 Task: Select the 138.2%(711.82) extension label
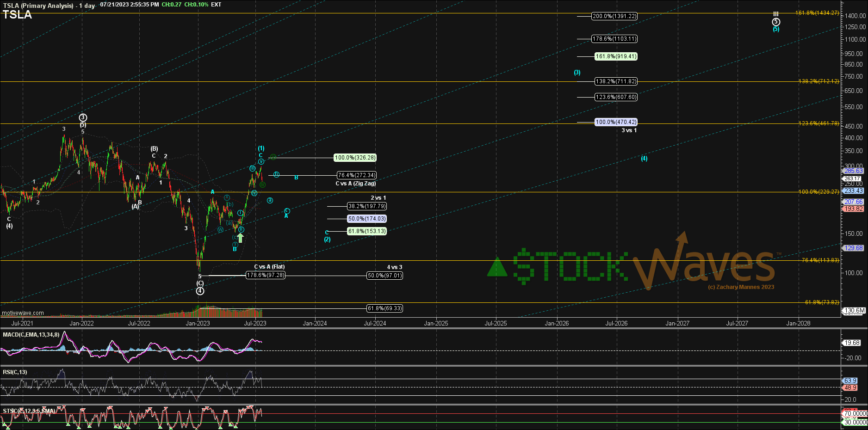click(x=616, y=81)
